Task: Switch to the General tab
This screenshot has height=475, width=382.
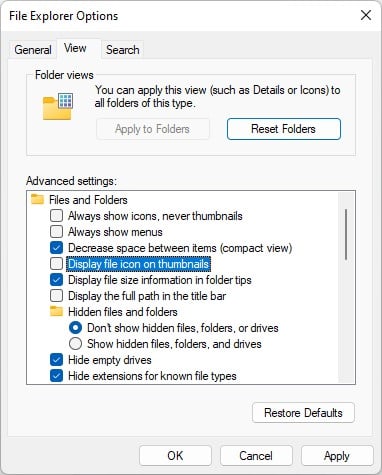Action: pyautogui.click(x=33, y=50)
